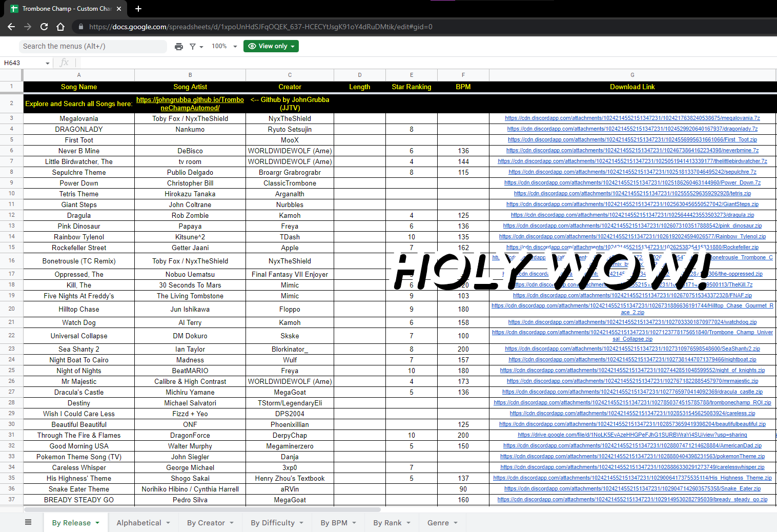Open By Rank sheet tab arrow menu
Image resolution: width=777 pixels, height=532 pixels.
[x=408, y=523]
